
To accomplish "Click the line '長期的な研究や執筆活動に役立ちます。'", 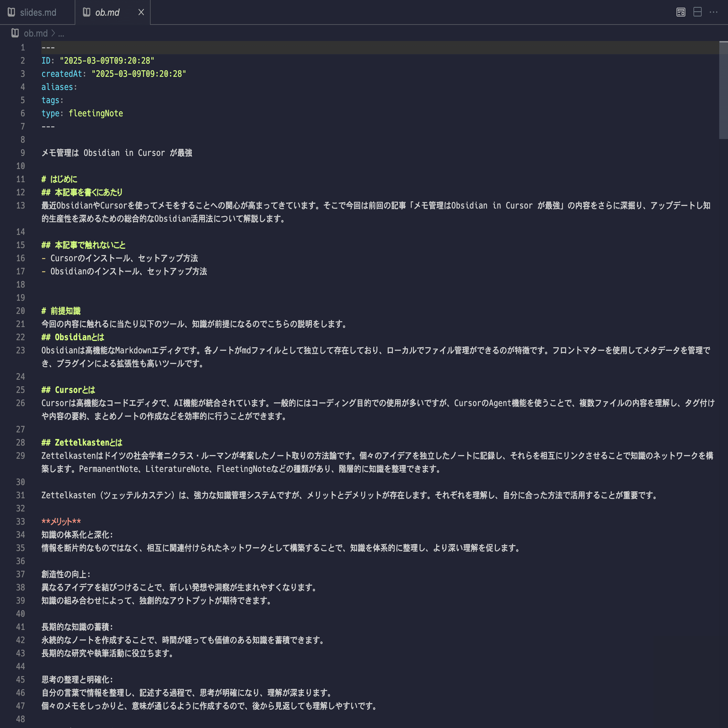I will click(x=108, y=654).
